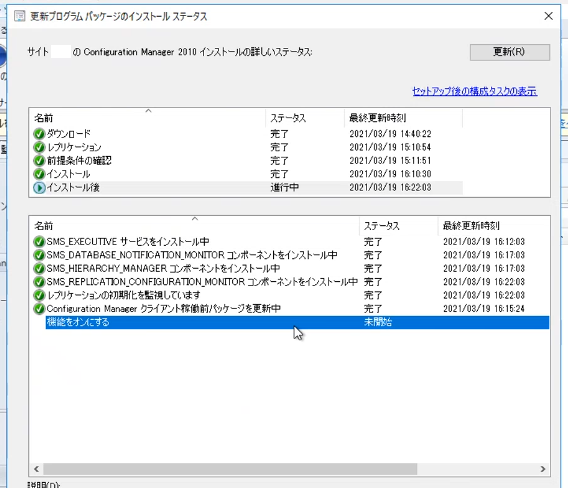Click green check icon beside 前提条件の確認
The width and height of the screenshot is (568, 488).
(39, 160)
